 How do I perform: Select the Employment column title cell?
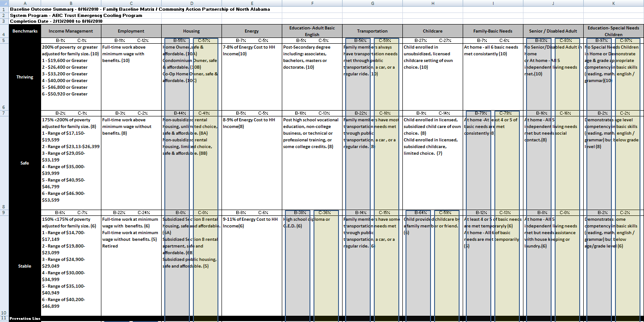point(131,31)
